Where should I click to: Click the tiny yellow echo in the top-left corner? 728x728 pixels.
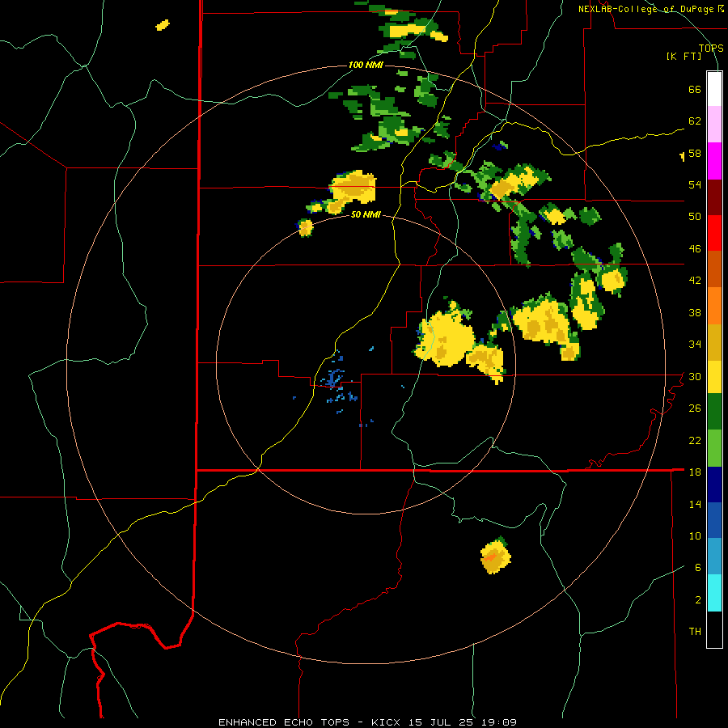click(x=163, y=25)
